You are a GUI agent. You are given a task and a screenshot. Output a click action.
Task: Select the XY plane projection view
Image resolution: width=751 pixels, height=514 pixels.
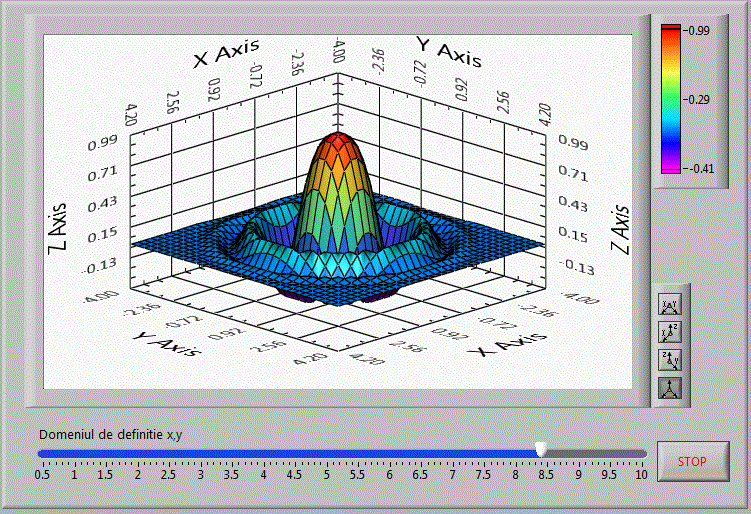[669, 306]
